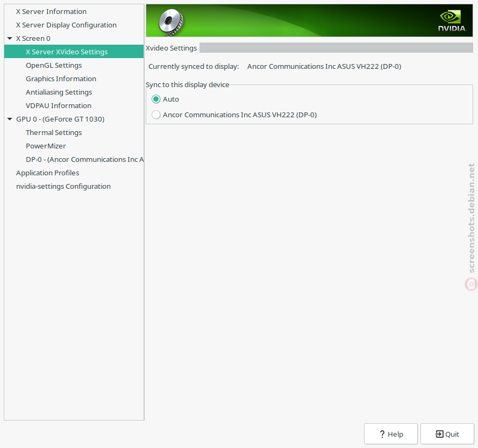Open Thermal Settings

tap(54, 132)
